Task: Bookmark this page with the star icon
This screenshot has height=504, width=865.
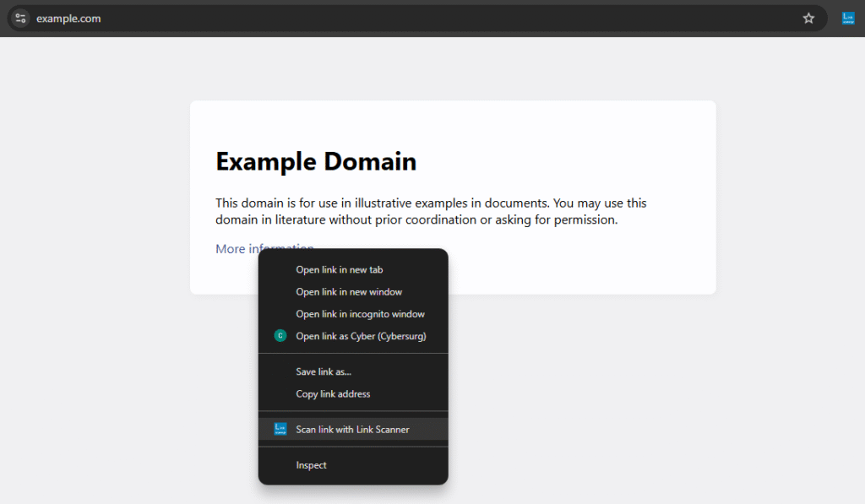Action: point(808,18)
